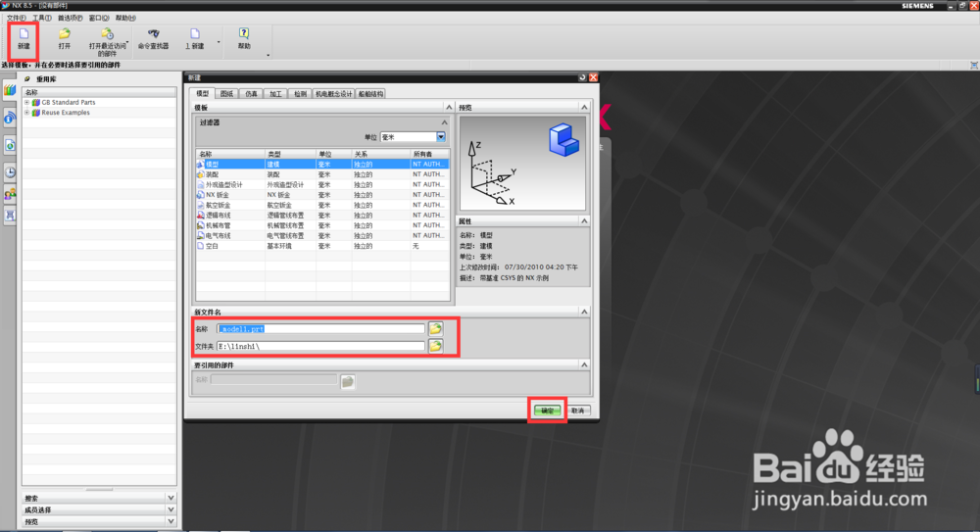Sort templates by 所有者 column header
Image resolution: width=980 pixels, height=532 pixels.
tap(429, 154)
